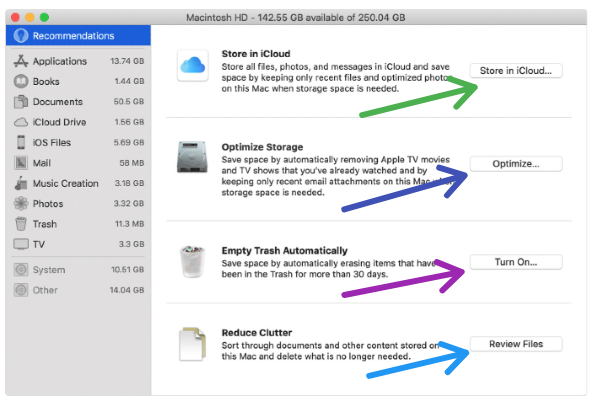The height and width of the screenshot is (396, 600).
Task: Minimize the window with the yellow button
Action: click(30, 17)
